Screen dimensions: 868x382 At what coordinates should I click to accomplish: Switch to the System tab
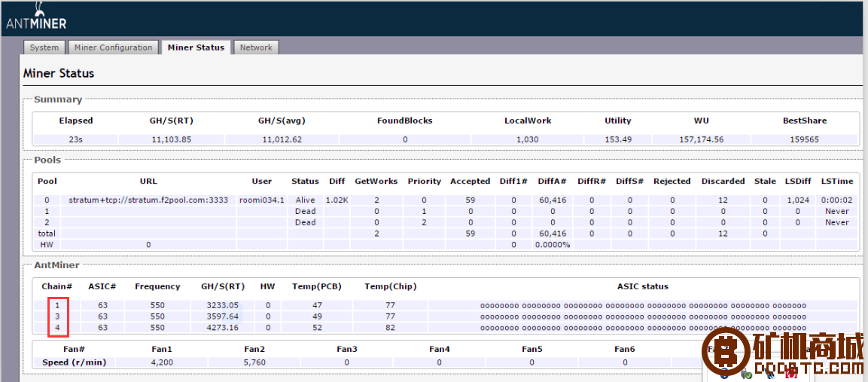[x=44, y=47]
